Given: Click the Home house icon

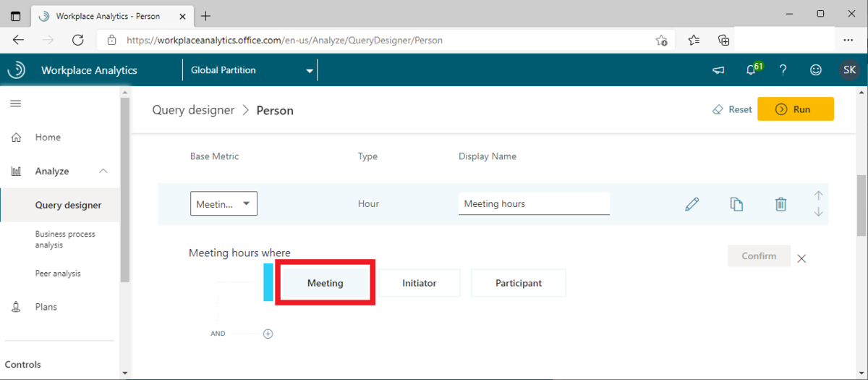Looking at the screenshot, I should coord(17,138).
